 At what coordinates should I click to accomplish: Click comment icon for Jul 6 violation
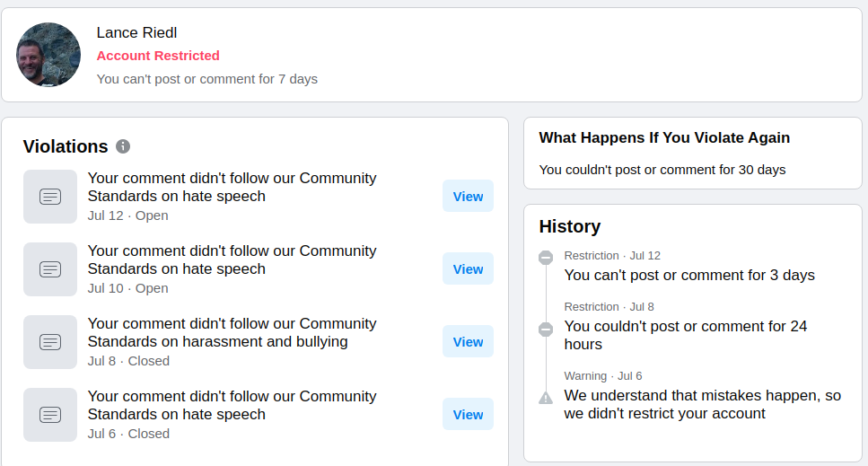pyautogui.click(x=50, y=415)
